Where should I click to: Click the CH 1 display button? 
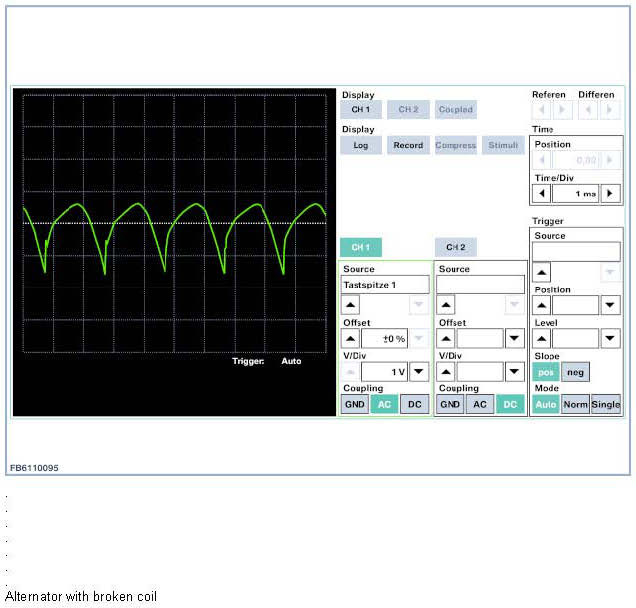click(x=361, y=110)
